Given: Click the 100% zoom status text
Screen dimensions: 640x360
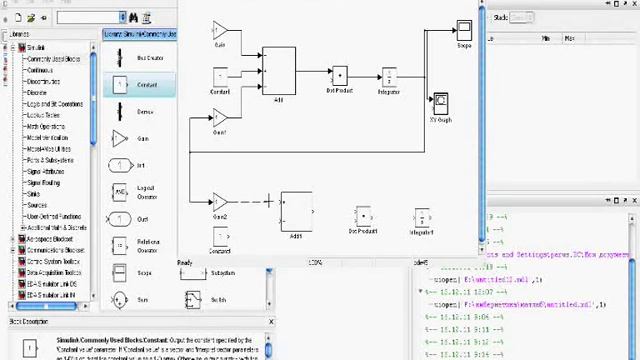Looking at the screenshot, I should tap(315, 262).
